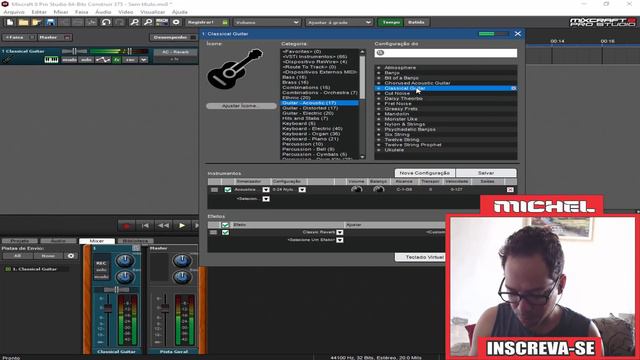
Task: Click the fx button on the Classical Guitar track
Action: click(x=117, y=60)
